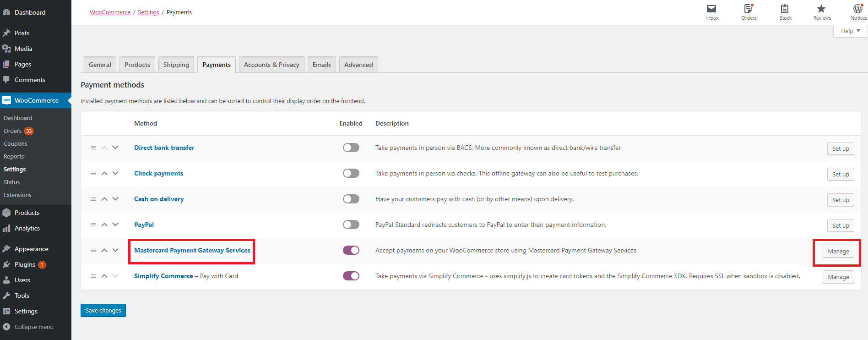Open the Reviews star icon
The height and width of the screenshot is (340, 868).
click(x=821, y=9)
